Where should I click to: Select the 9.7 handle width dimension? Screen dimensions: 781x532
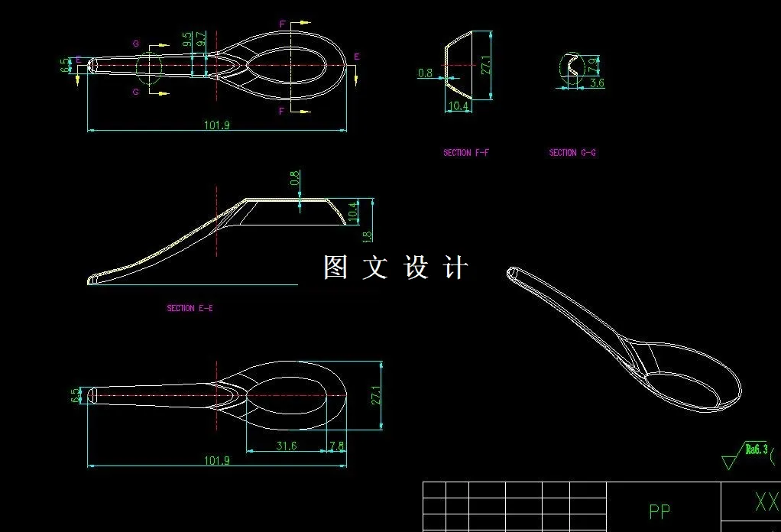pos(200,39)
